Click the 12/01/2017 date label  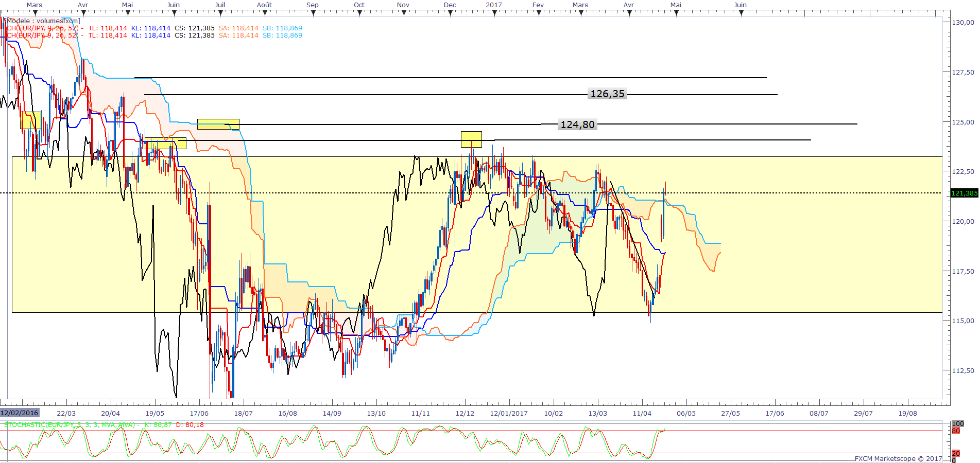coord(509,414)
